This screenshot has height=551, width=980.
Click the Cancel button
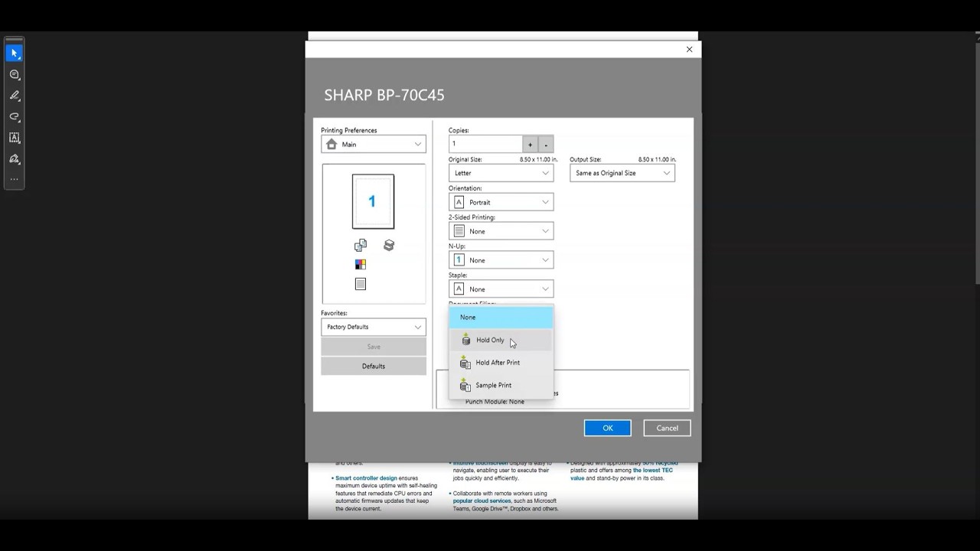667,428
